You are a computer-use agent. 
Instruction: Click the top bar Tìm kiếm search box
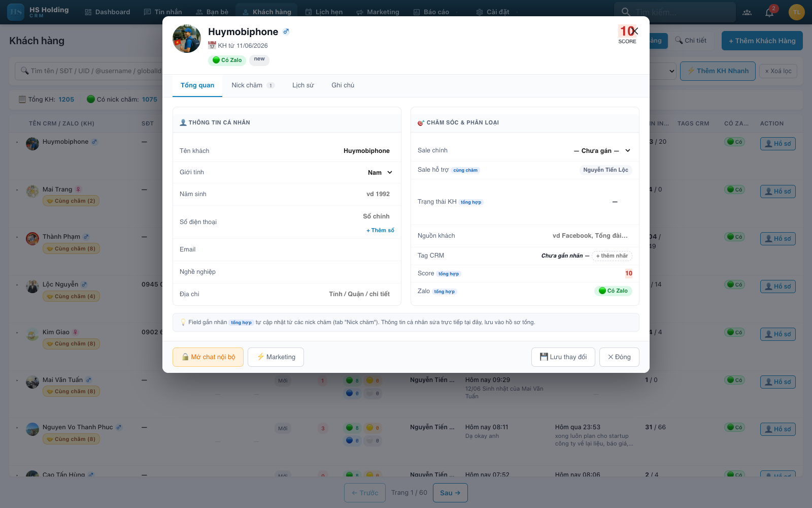pyautogui.click(x=675, y=12)
